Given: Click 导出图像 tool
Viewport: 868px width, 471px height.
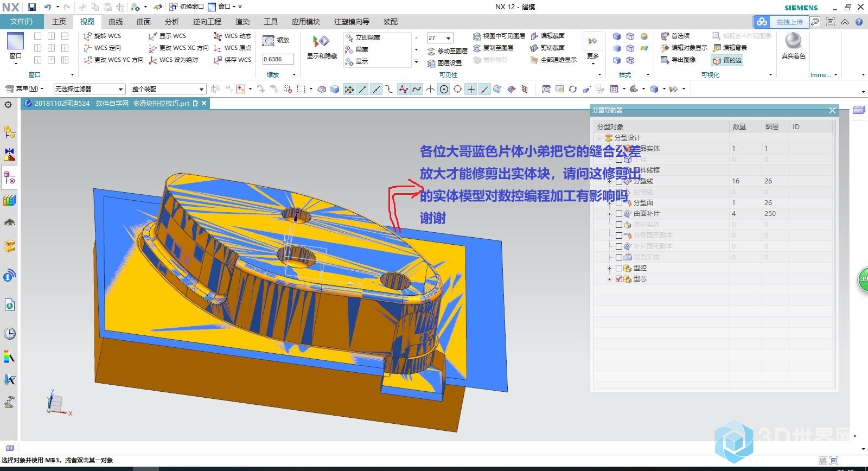Looking at the screenshot, I should 678,60.
